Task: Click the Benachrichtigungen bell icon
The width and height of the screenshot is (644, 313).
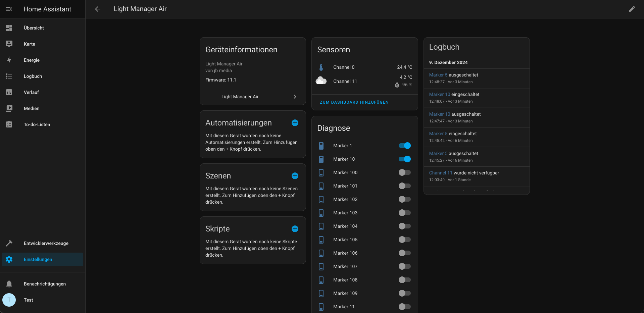Action: click(9, 284)
